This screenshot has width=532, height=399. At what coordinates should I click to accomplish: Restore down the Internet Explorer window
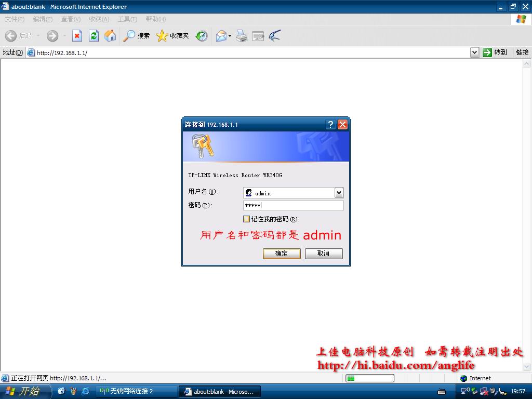(513, 7)
